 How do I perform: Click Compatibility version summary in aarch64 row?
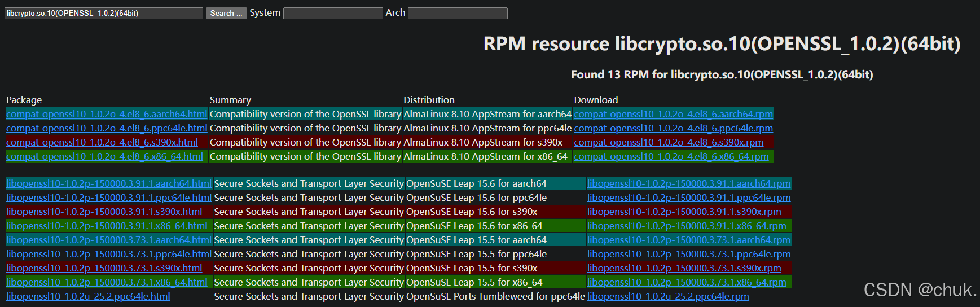(305, 114)
